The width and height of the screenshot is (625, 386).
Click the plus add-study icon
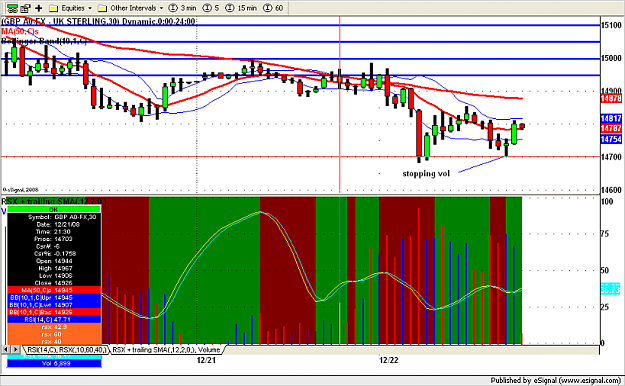click(39, 8)
